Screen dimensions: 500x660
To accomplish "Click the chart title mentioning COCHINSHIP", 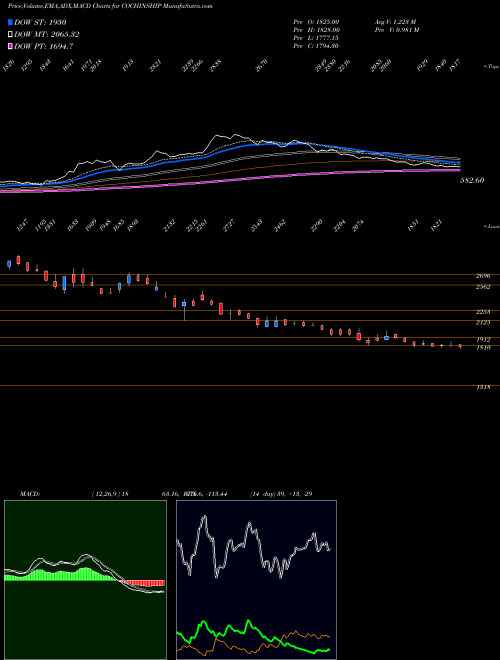I will coord(110,6).
